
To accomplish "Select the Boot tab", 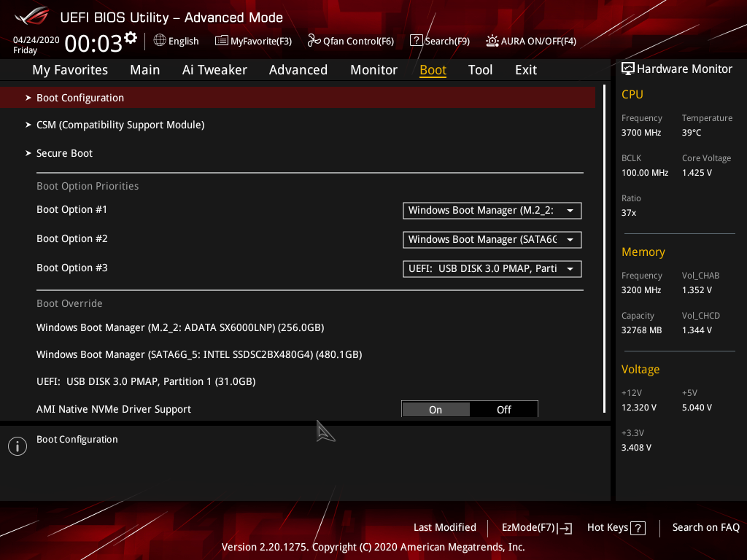I will (x=433, y=70).
